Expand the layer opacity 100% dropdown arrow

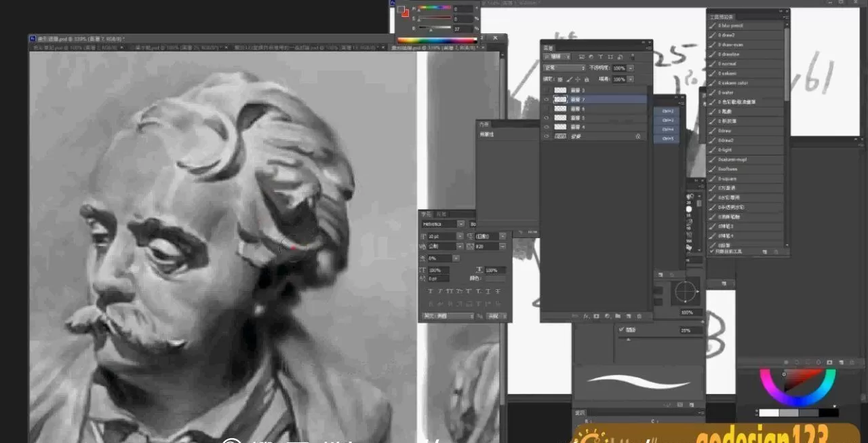click(631, 69)
